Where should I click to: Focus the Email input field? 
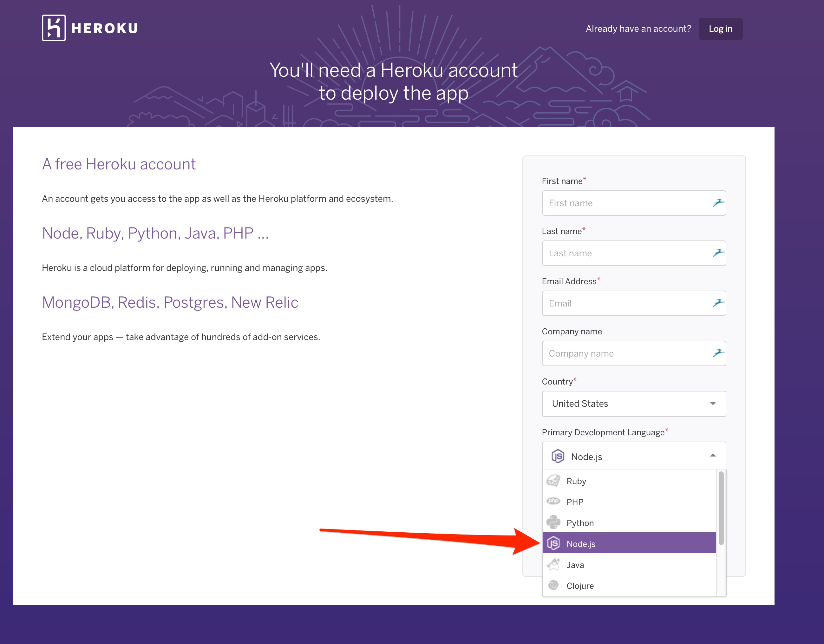tap(626, 303)
